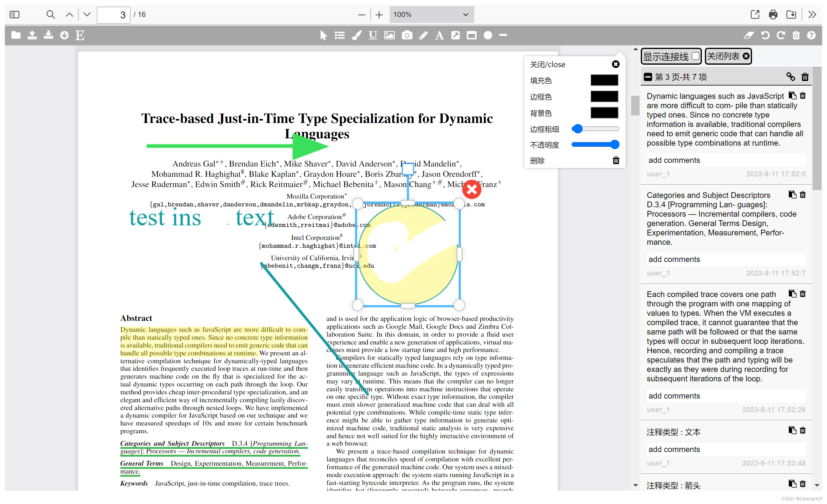Click the print document icon
827x504 pixels.
[773, 15]
